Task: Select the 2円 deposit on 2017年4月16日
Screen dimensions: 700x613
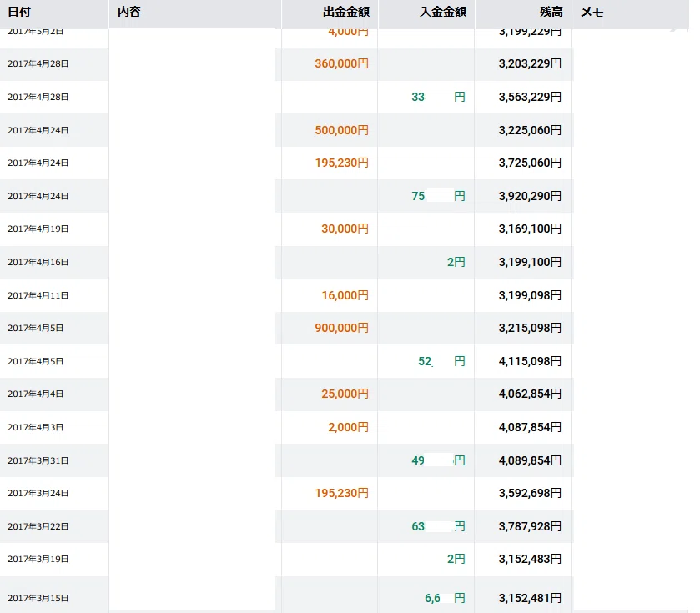Action: (x=456, y=263)
